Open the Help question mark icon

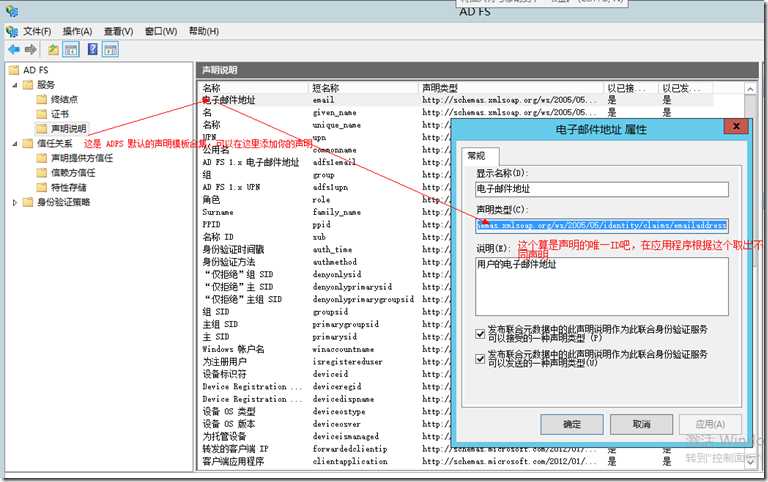[x=92, y=49]
